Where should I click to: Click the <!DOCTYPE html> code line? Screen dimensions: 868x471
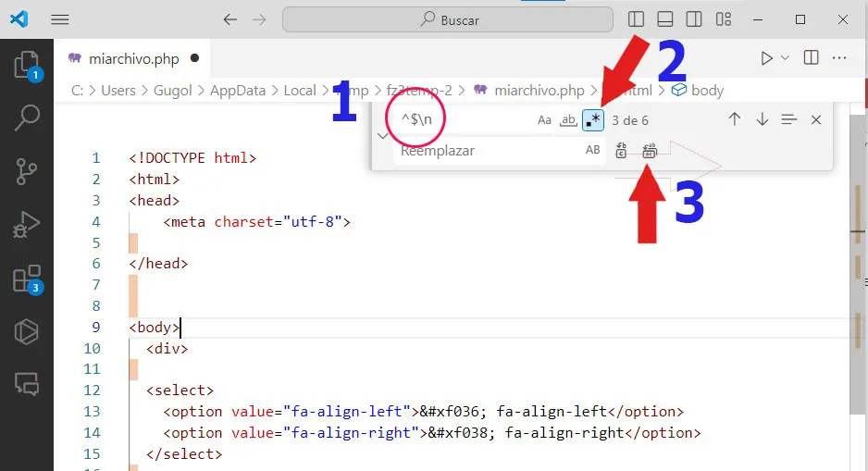(x=192, y=158)
